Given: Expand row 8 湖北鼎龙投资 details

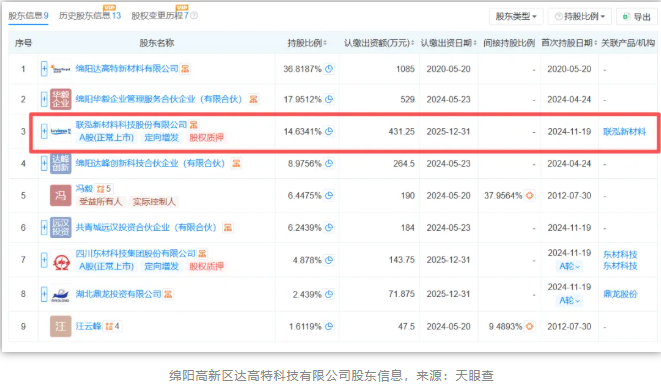Looking at the screenshot, I should (x=44, y=294).
